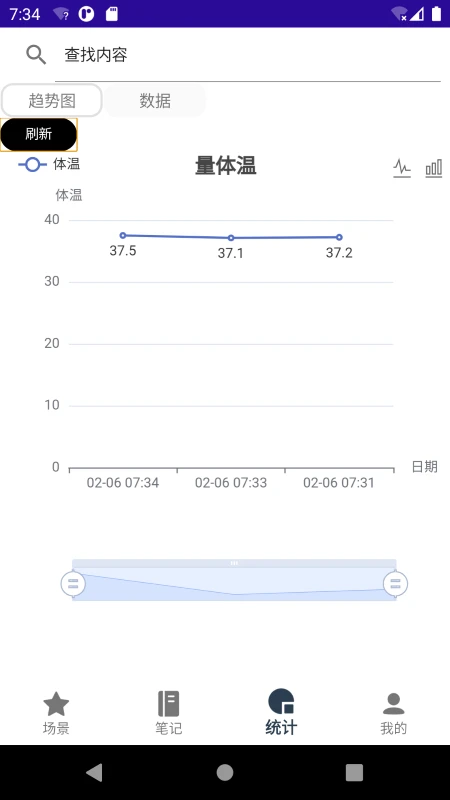Switch chart to line view icon
450x800 pixels.
402,168
